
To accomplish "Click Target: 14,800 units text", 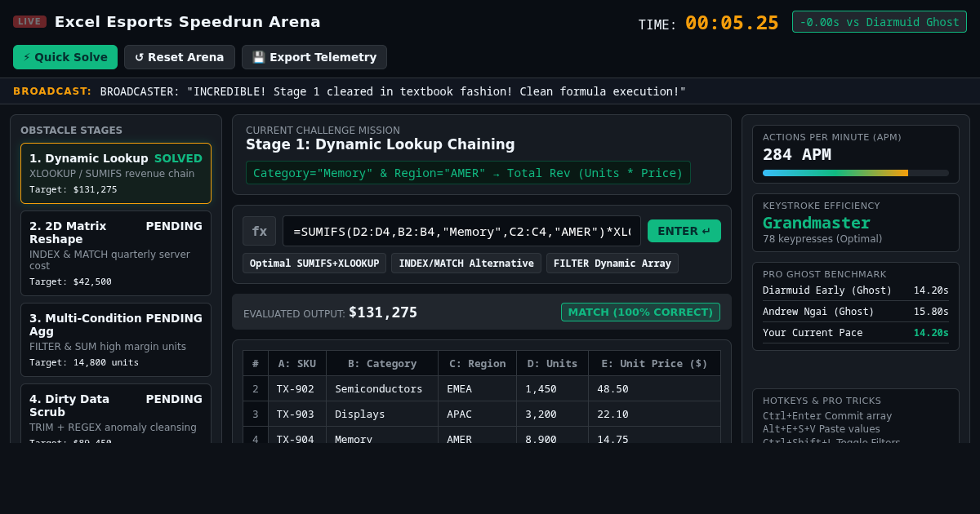I will pyautogui.click(x=84, y=362).
